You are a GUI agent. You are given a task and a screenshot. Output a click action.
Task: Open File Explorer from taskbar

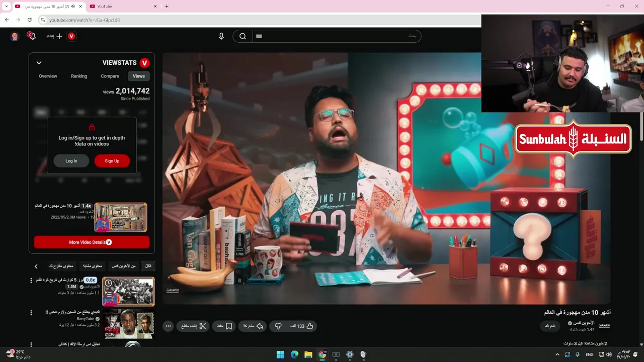pyautogui.click(x=308, y=354)
